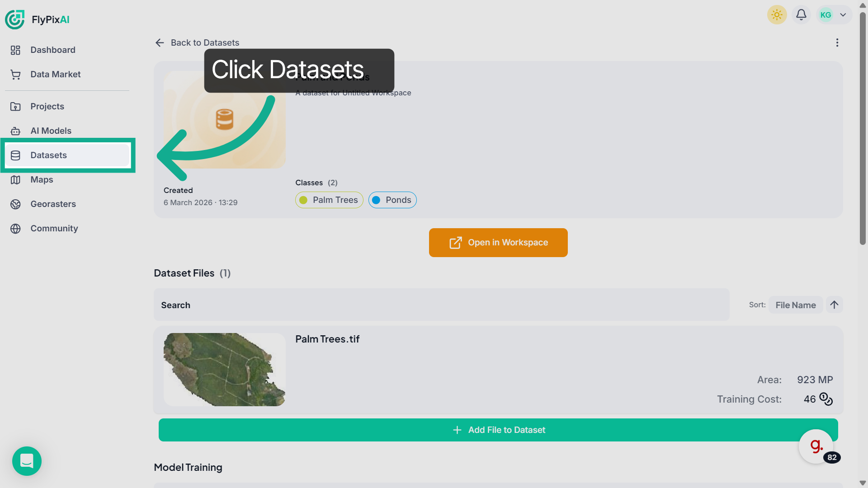Image resolution: width=868 pixels, height=488 pixels.
Task: Open Community in sidebar
Action: [x=67, y=228]
